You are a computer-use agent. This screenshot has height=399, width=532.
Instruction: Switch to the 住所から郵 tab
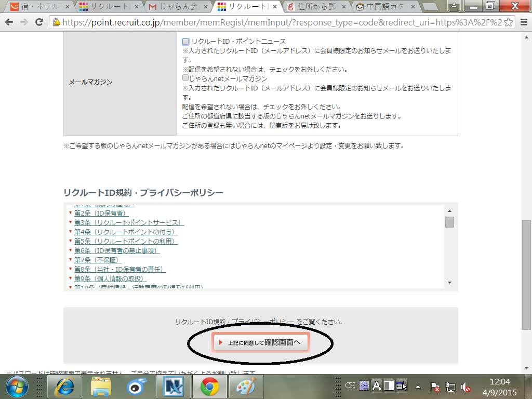click(316, 7)
